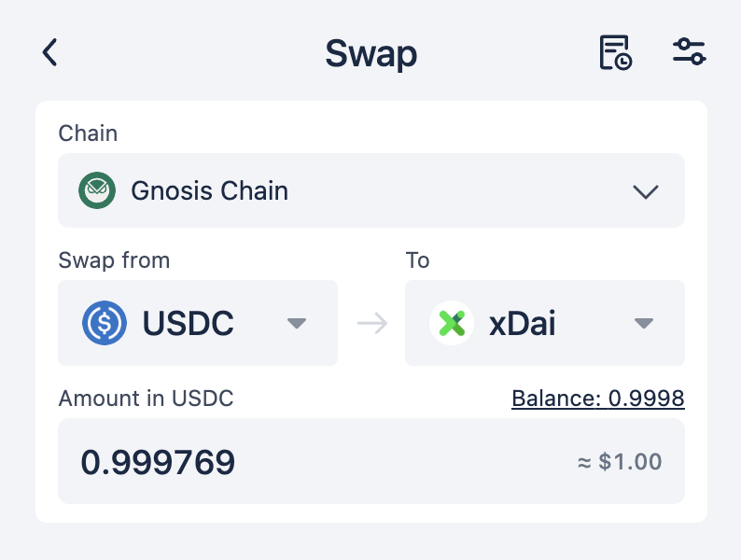This screenshot has height=560, width=741.
Task: Click the blue USDC coin icon
Action: [x=105, y=323]
